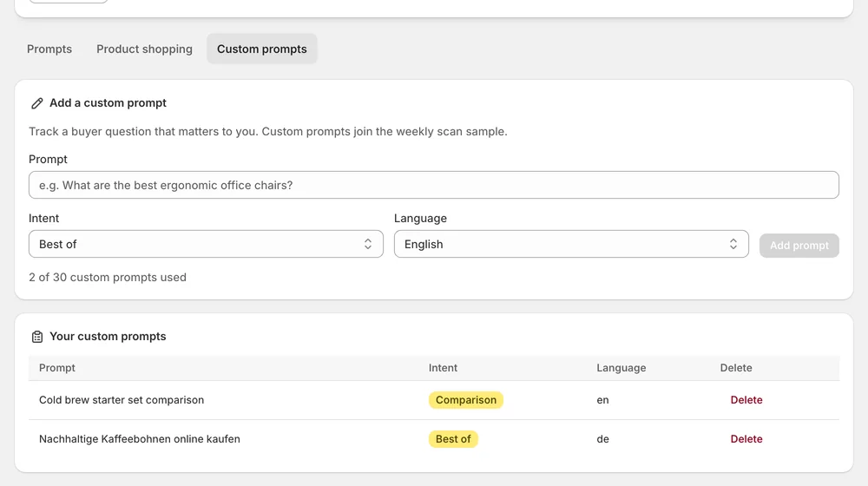Select the Custom prompts tab
Screen dimensions: 868x486
click(262, 49)
